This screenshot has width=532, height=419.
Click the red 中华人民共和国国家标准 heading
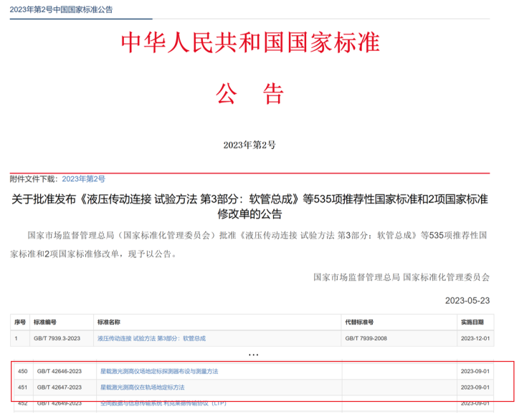pos(250,44)
